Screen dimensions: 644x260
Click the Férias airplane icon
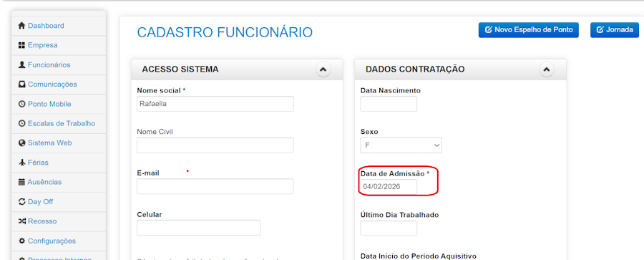(x=22, y=163)
